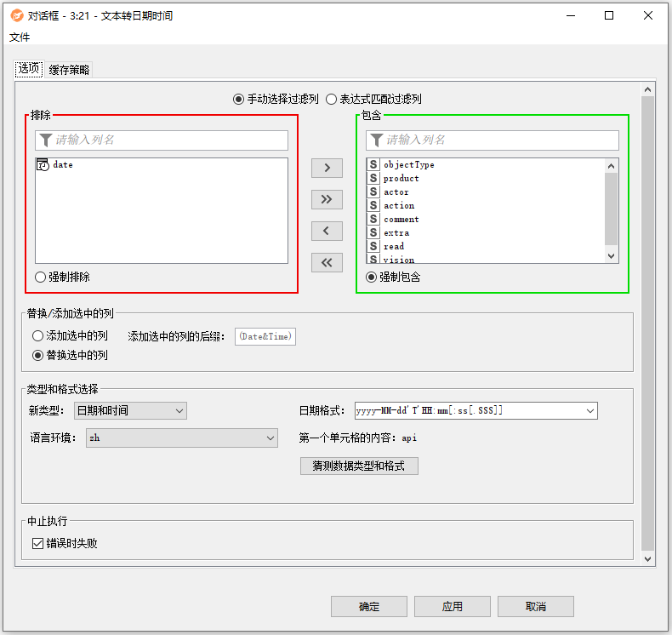672x635 pixels.
Task: Click the 应用 button
Action: [x=453, y=607]
